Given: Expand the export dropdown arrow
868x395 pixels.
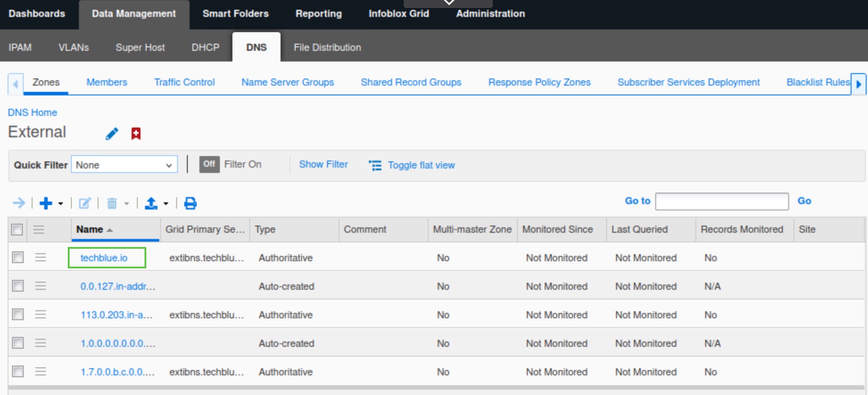Looking at the screenshot, I should pos(166,204).
